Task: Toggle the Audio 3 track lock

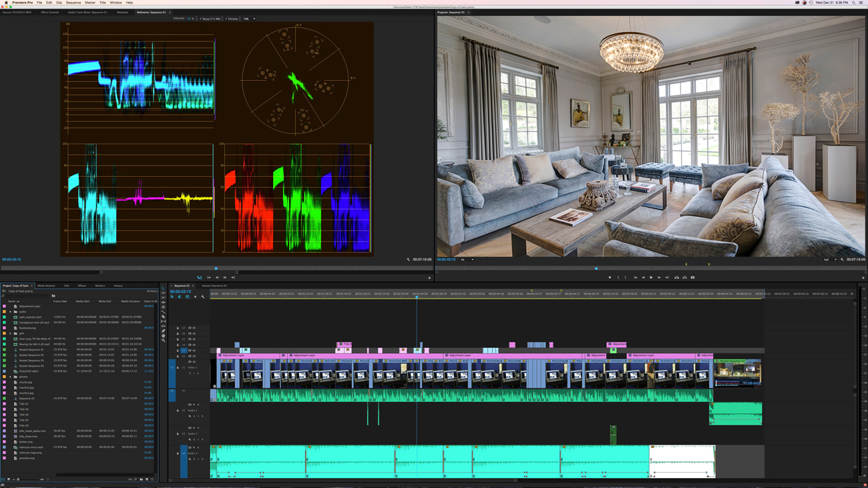Action: point(178,434)
